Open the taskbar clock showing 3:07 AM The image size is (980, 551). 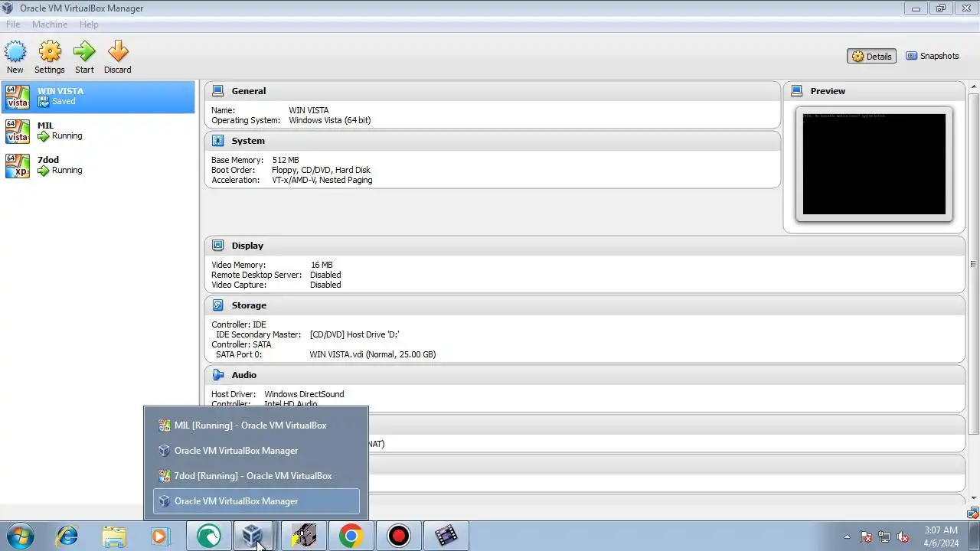941,536
